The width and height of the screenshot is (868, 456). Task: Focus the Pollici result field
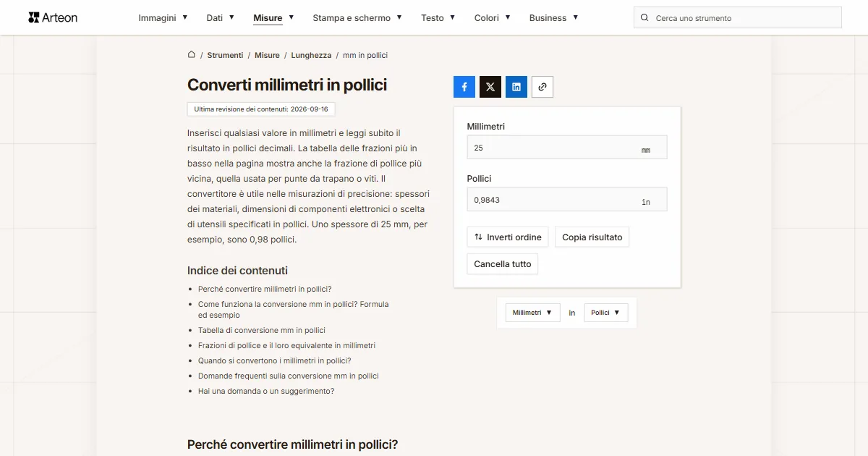pos(567,200)
